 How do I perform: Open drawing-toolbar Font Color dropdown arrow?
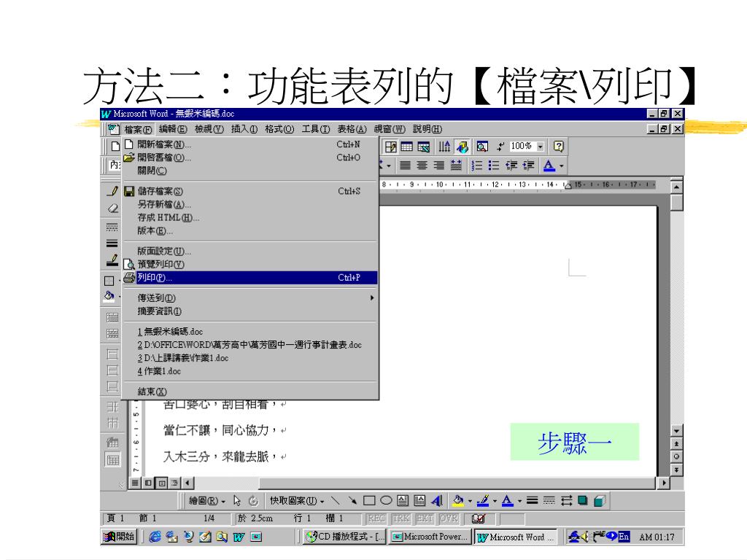(x=519, y=501)
